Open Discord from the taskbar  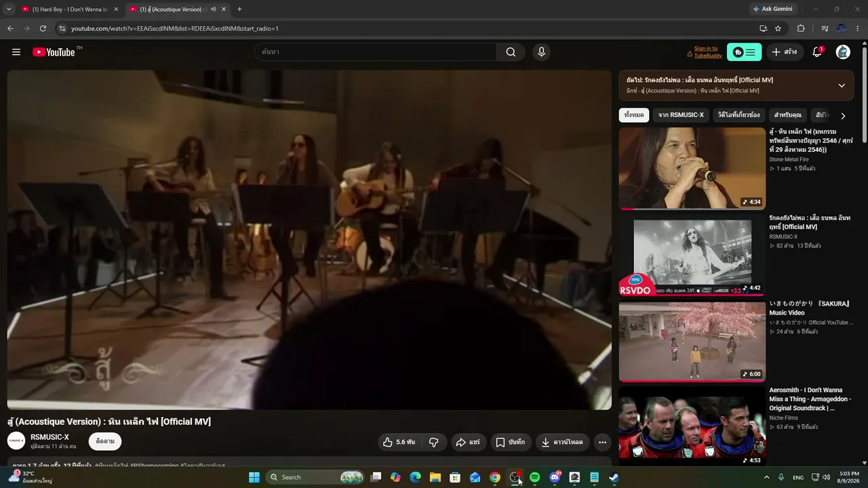[555, 477]
